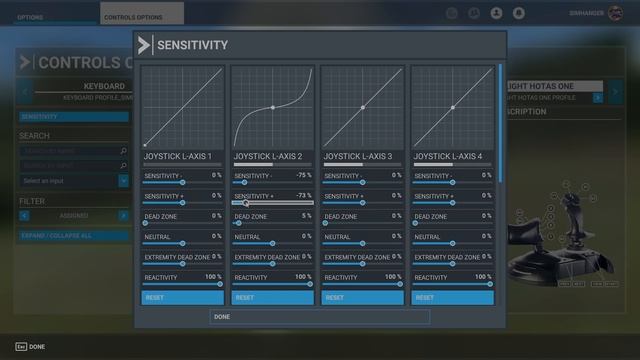Click next filter arrow right of ASSIGNED
Screen dimensions: 640x360
123,216
